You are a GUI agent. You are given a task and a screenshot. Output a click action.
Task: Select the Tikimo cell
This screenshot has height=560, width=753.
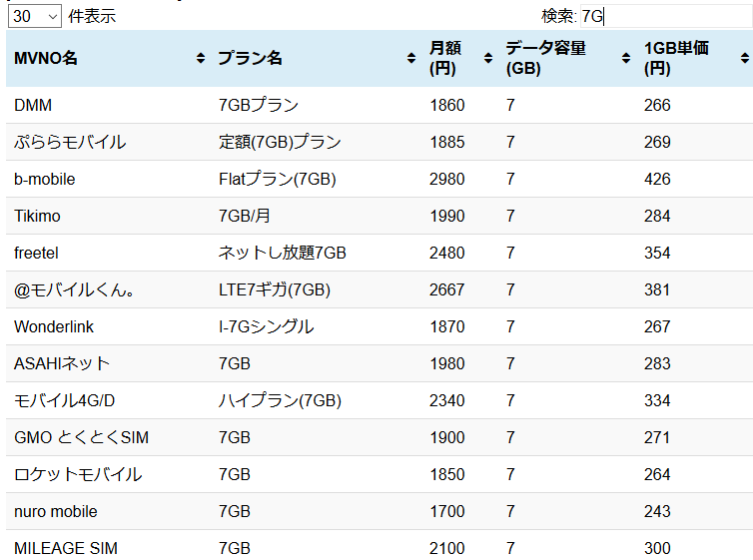tap(37, 216)
